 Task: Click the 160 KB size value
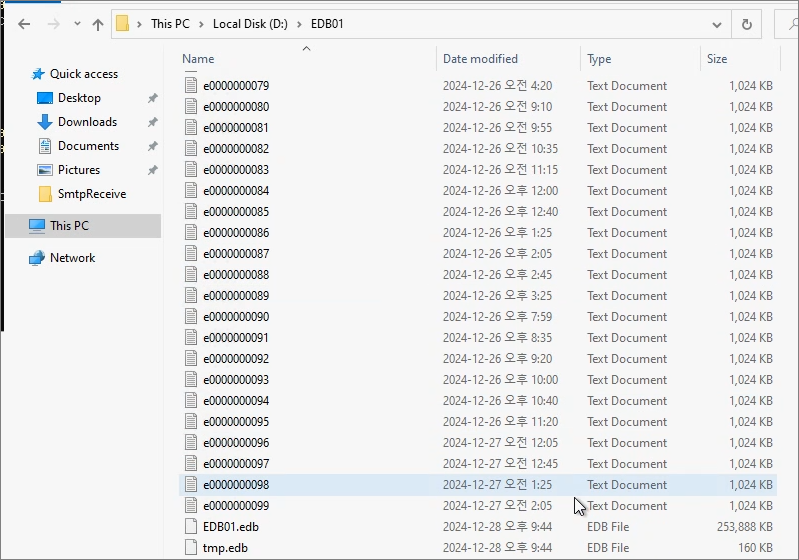click(x=755, y=548)
